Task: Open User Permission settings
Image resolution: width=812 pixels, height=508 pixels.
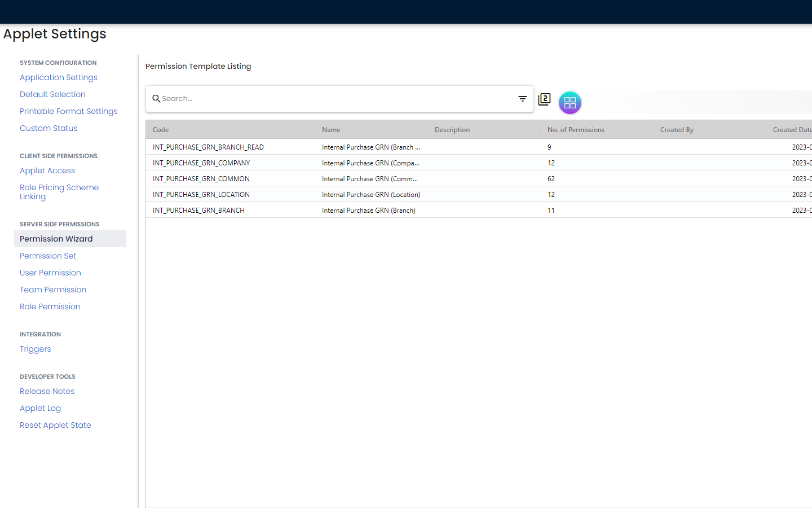Action: [51, 273]
